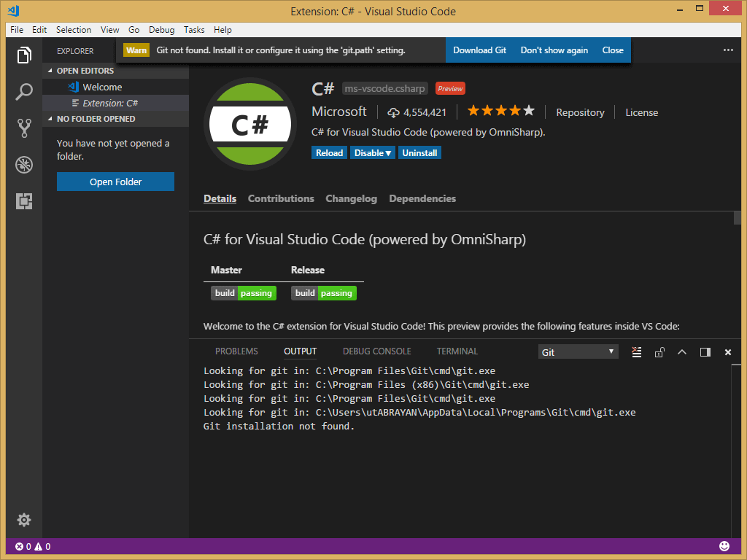Open the Tasks menu
Screen dimensions: 747x560
pos(194,29)
